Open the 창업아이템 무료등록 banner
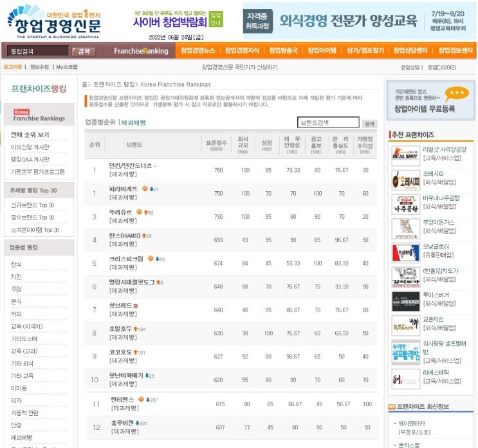 coord(431,100)
